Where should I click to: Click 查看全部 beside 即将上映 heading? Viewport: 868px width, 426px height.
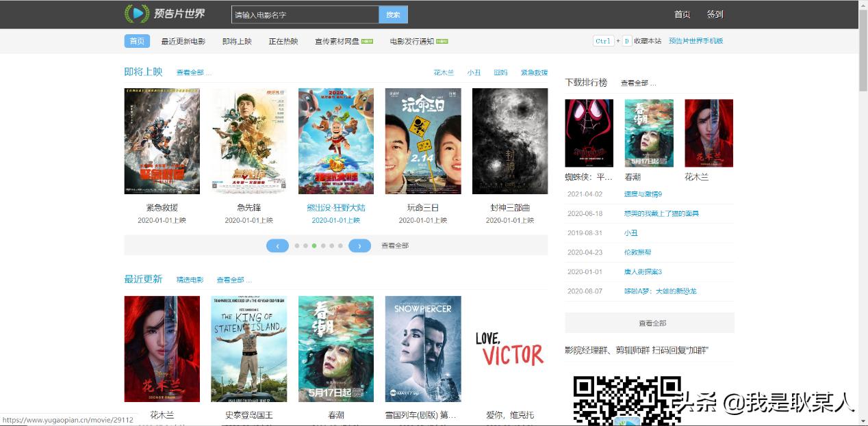pos(194,72)
